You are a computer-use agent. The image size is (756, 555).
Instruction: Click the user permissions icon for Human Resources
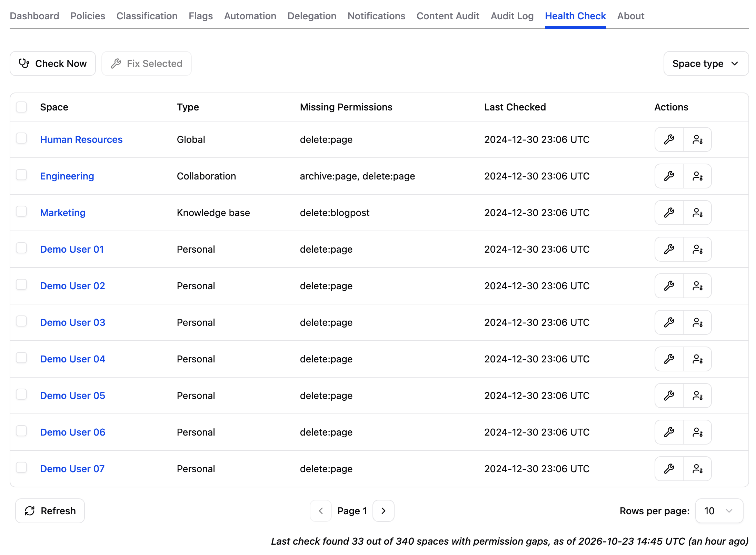click(697, 139)
